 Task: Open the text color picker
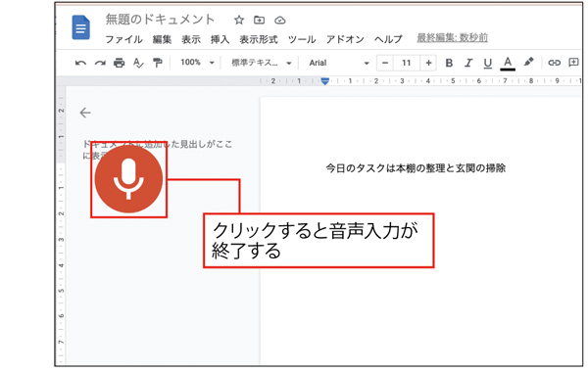508,64
